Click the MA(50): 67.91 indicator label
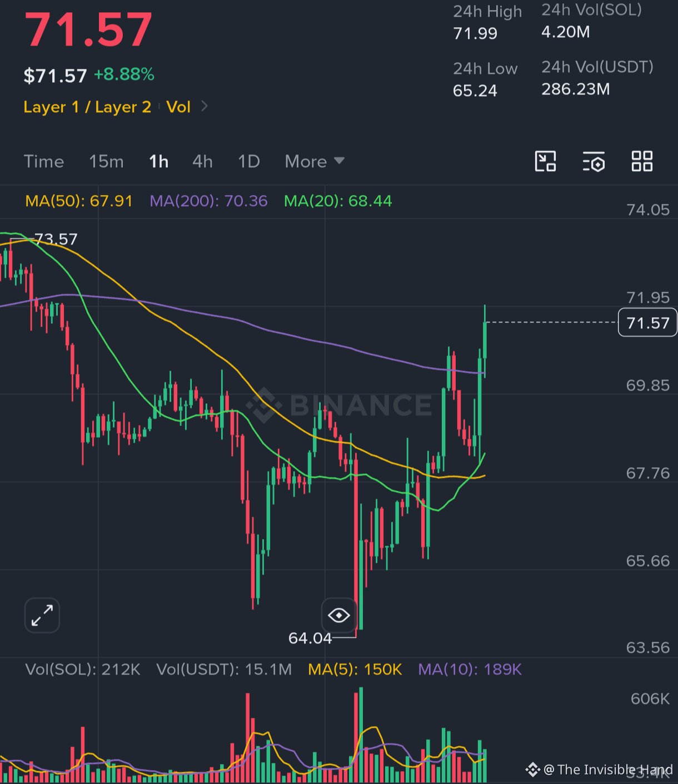The width and height of the screenshot is (678, 784). pos(79,201)
